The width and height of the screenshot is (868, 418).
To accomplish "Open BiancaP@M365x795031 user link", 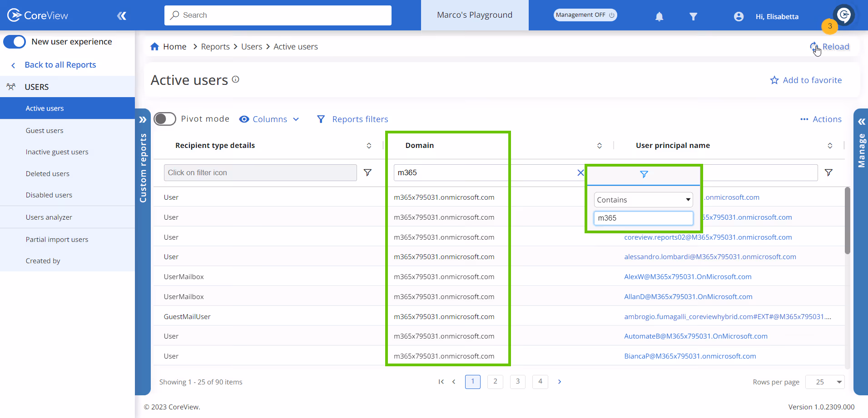I will point(690,356).
